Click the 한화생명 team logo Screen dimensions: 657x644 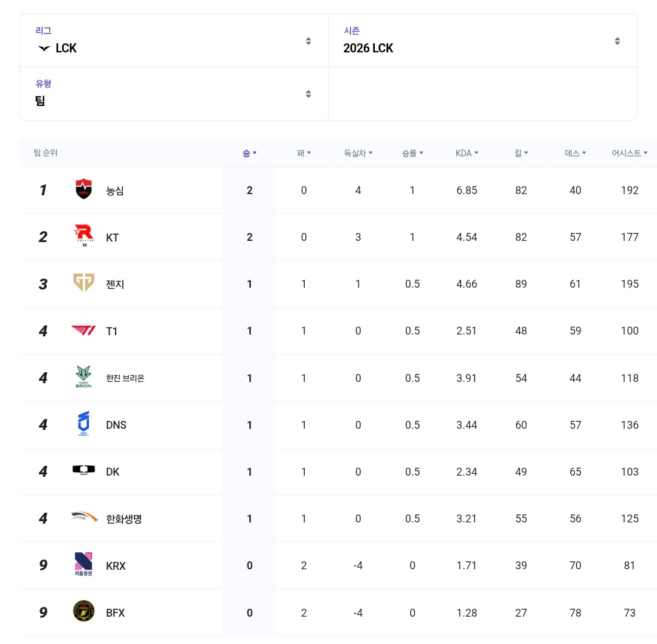[84, 518]
